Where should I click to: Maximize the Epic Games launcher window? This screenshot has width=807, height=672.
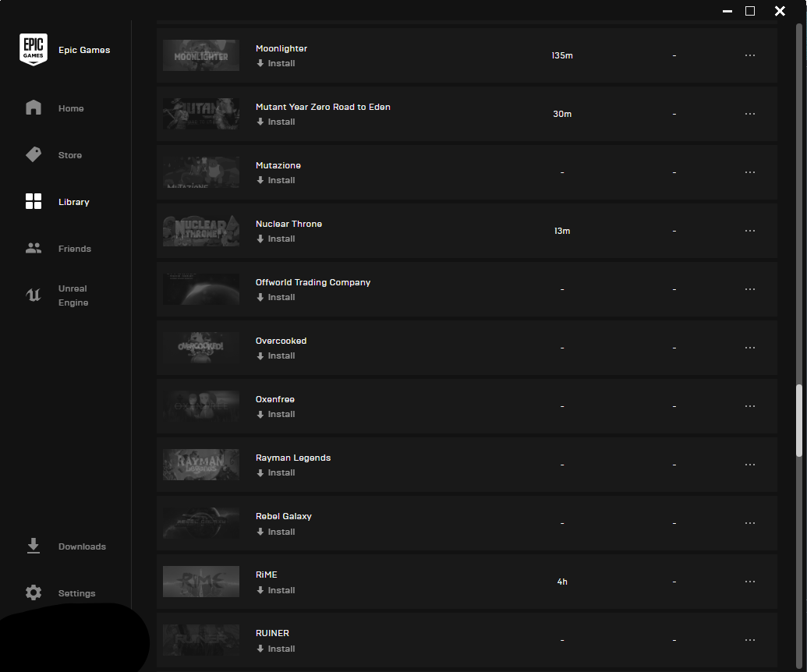tap(750, 11)
